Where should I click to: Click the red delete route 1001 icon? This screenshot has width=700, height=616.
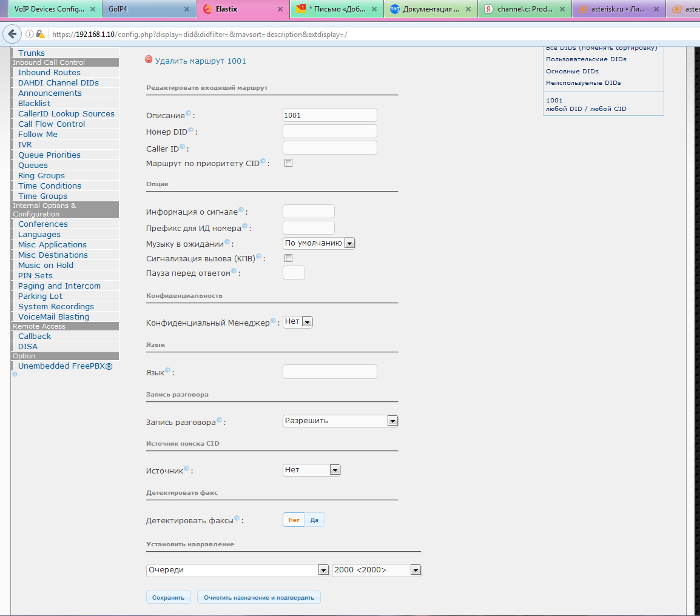pos(149,59)
